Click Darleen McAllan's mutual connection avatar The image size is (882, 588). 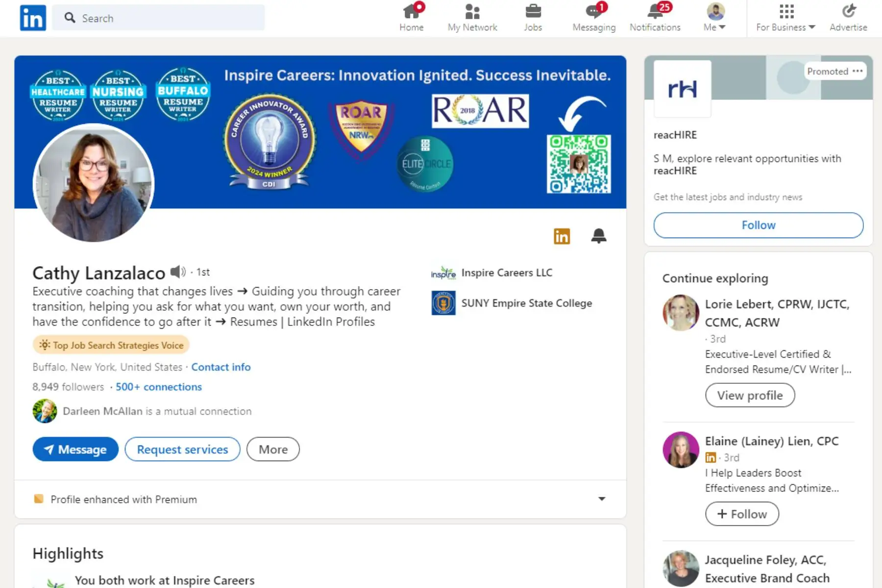pyautogui.click(x=45, y=411)
